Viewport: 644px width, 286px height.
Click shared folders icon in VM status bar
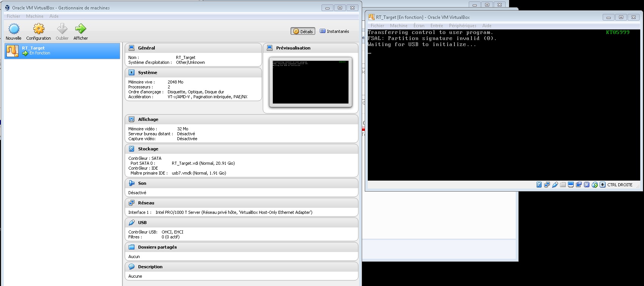[x=563, y=185]
